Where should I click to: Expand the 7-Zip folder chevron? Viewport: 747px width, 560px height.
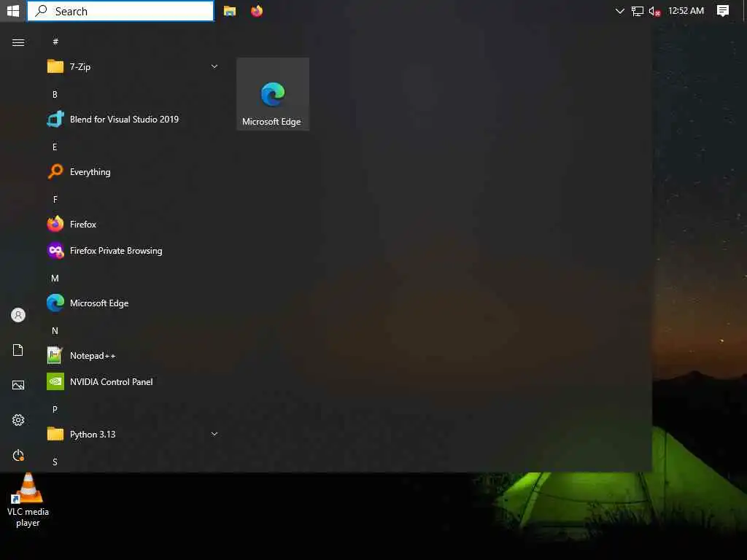click(x=214, y=66)
